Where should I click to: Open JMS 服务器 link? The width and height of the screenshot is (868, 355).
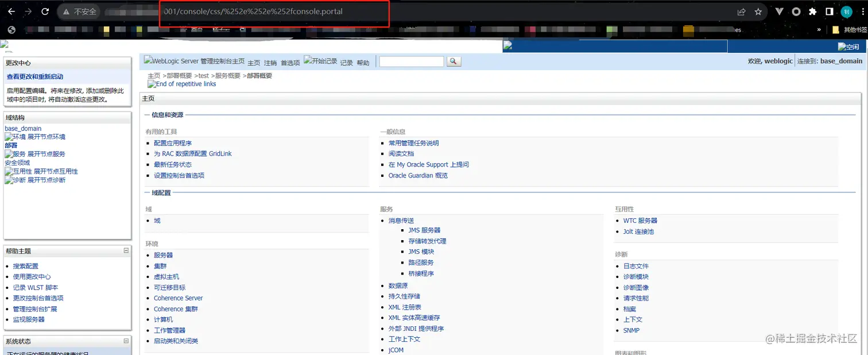(424, 230)
